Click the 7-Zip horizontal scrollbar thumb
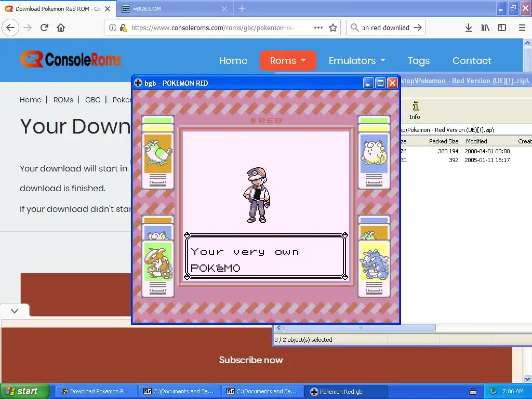Viewport: 532px width, 399px height. 360,328
